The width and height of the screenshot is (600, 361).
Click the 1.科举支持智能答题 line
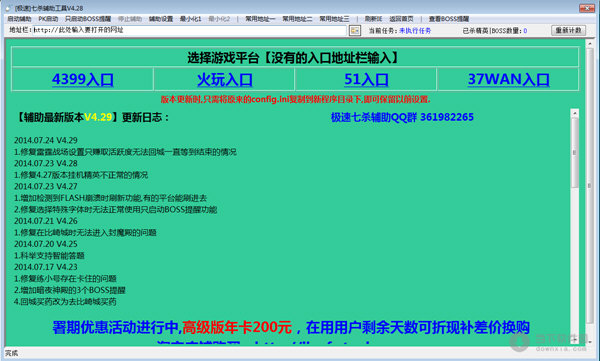[x=49, y=255]
